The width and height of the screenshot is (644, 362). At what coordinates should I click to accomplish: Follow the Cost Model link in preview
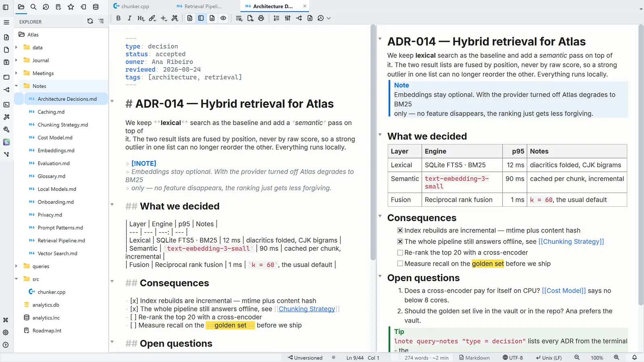pyautogui.click(x=564, y=291)
